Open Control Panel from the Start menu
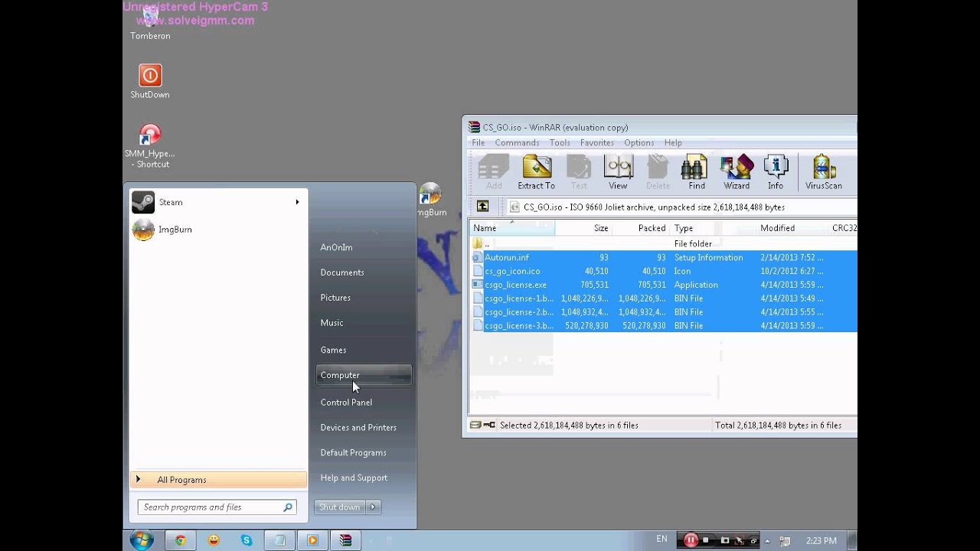Screen dimensions: 980x551 [346, 403]
